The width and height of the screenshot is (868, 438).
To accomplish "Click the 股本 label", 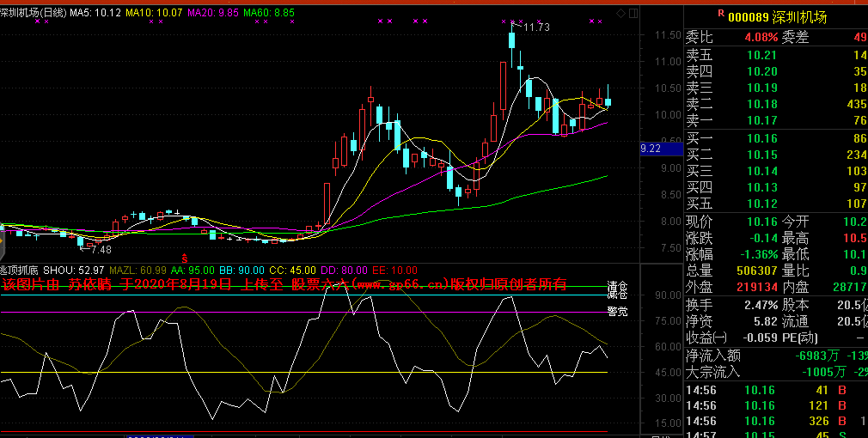I will [x=795, y=305].
